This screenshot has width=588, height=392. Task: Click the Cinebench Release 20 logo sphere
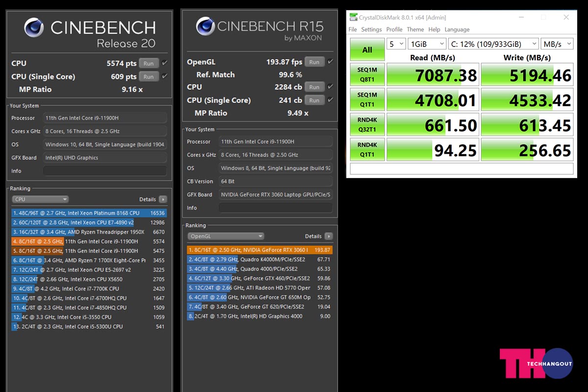[33, 27]
